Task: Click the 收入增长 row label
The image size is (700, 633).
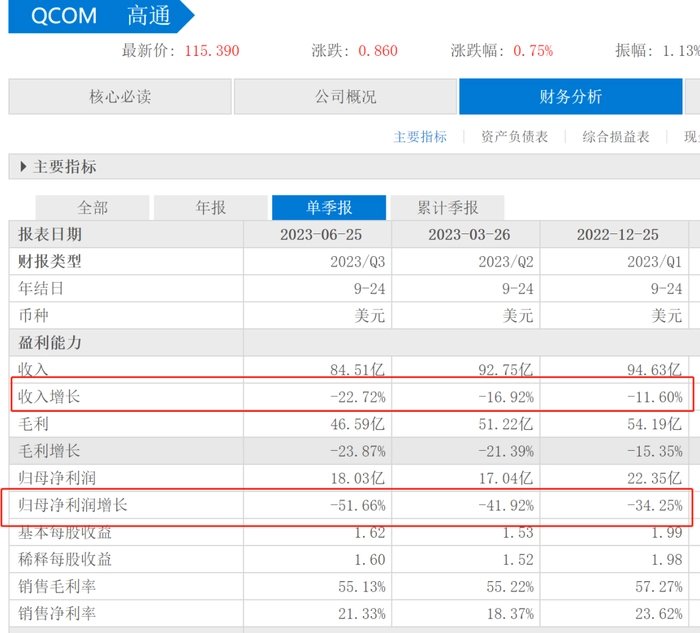Action: tap(50, 397)
